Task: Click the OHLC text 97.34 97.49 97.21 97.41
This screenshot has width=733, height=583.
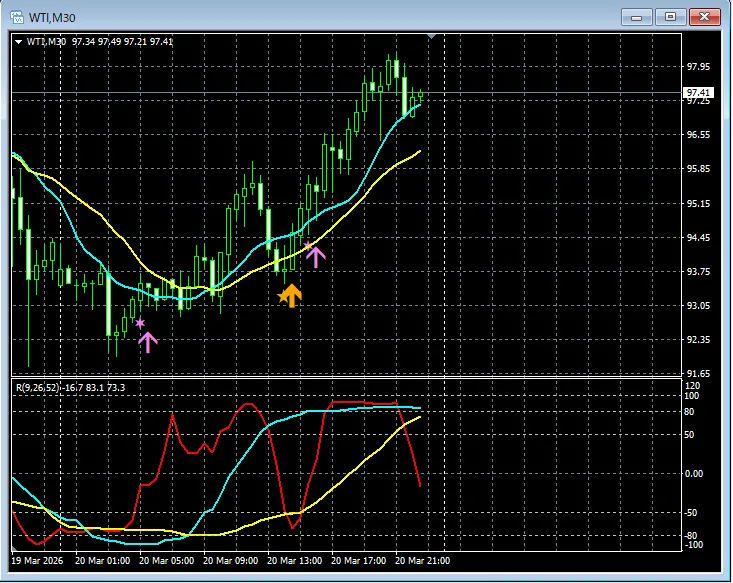Action: (122, 42)
